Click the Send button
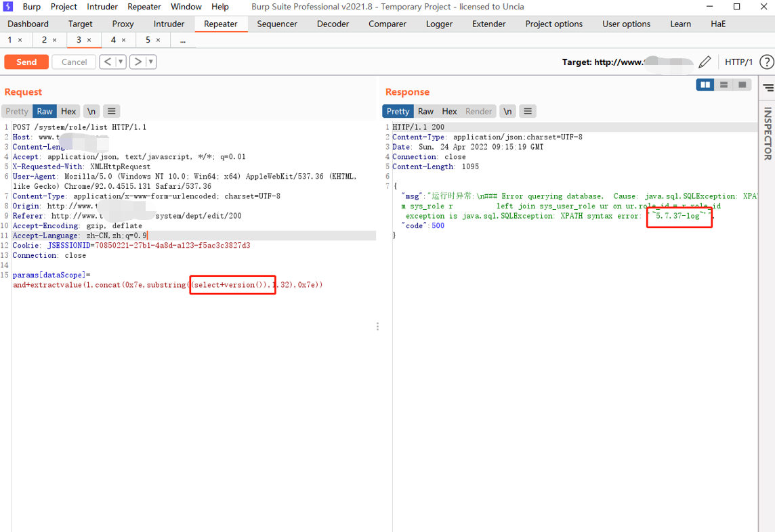775x532 pixels. point(26,62)
